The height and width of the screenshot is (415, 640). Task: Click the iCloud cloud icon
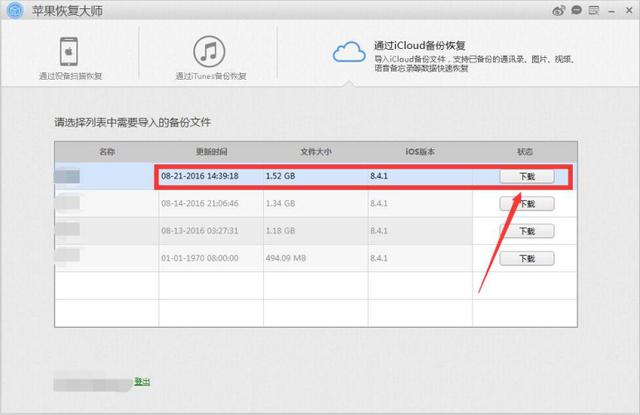[350, 51]
